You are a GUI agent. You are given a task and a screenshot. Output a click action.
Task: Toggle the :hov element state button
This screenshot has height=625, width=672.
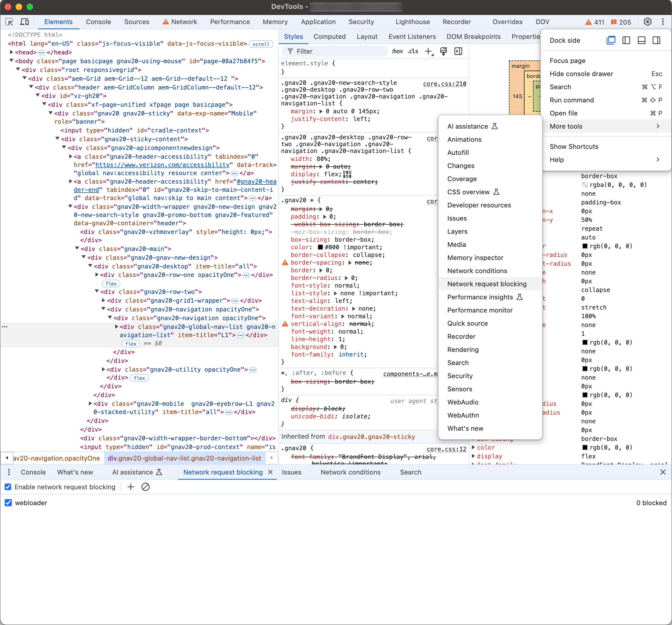(x=397, y=51)
